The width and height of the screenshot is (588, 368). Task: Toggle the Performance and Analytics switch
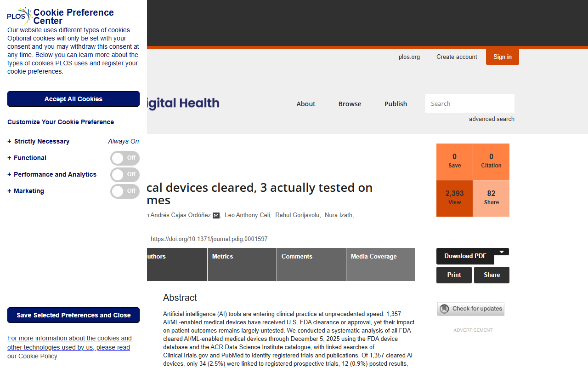[125, 175]
